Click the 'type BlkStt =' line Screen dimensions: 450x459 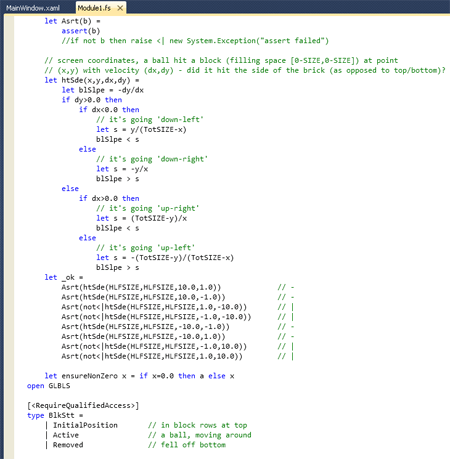(x=55, y=415)
